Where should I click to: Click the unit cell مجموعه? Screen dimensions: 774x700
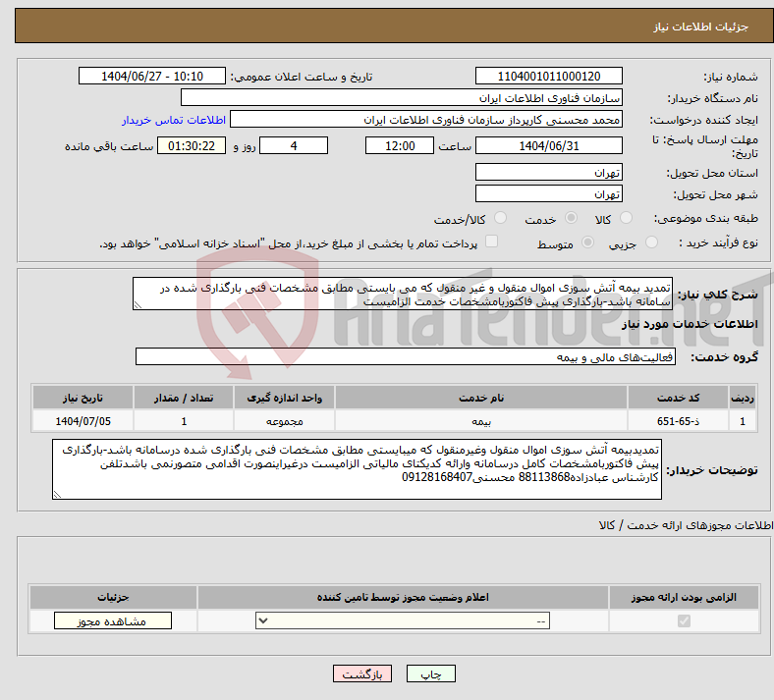[x=284, y=421]
